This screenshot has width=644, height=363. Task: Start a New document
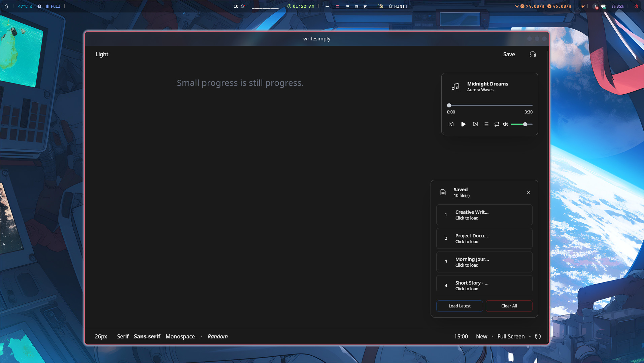pyautogui.click(x=482, y=336)
